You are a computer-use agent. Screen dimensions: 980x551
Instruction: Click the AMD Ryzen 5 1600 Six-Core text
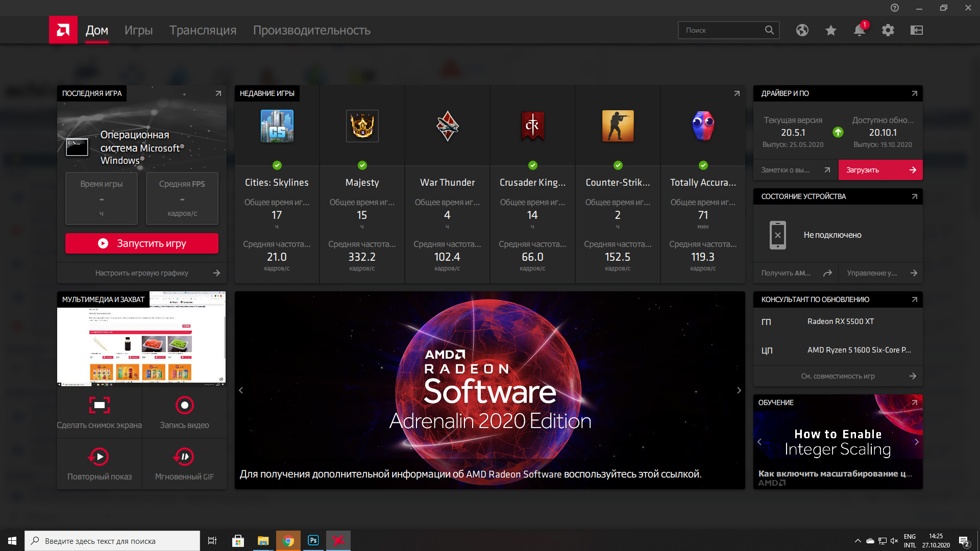[x=859, y=350]
